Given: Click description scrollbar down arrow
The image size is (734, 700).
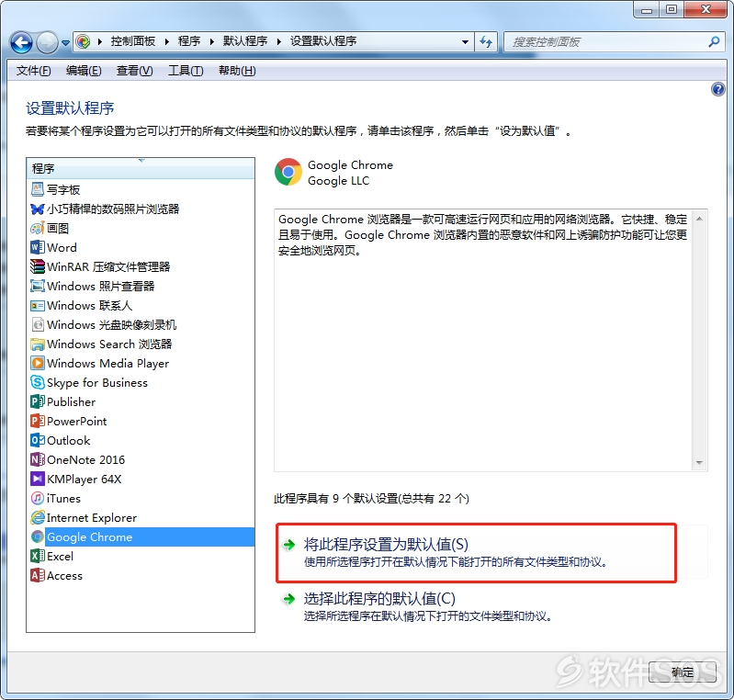Looking at the screenshot, I should coord(699,462).
